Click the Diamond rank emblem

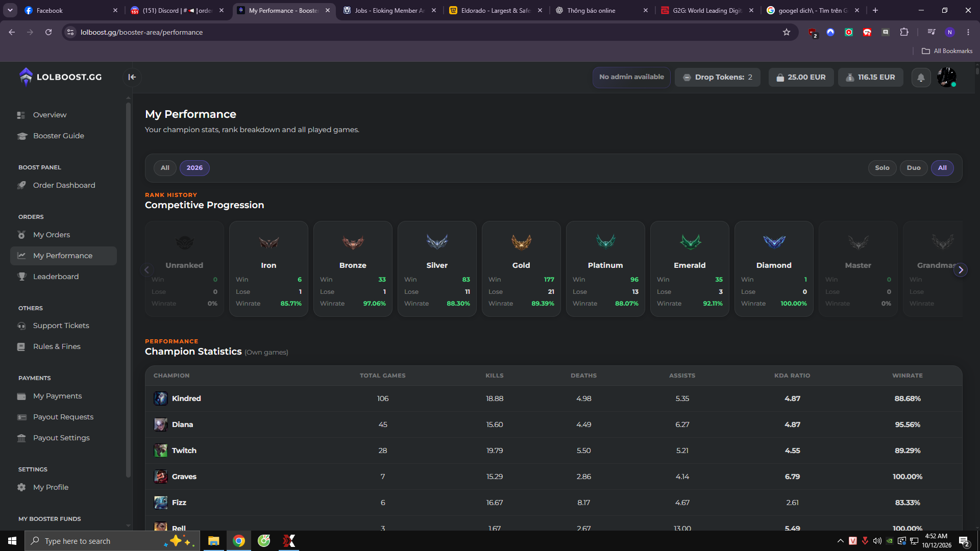point(774,241)
